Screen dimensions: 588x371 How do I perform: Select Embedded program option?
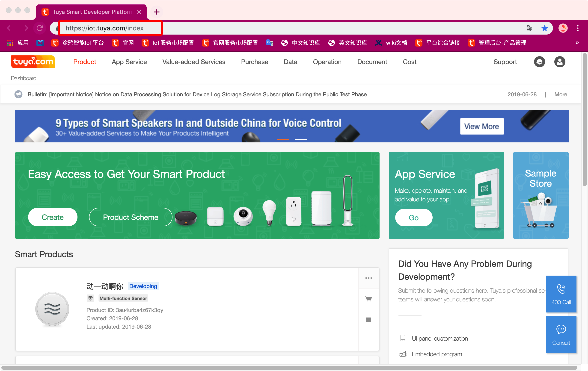click(x=431, y=354)
